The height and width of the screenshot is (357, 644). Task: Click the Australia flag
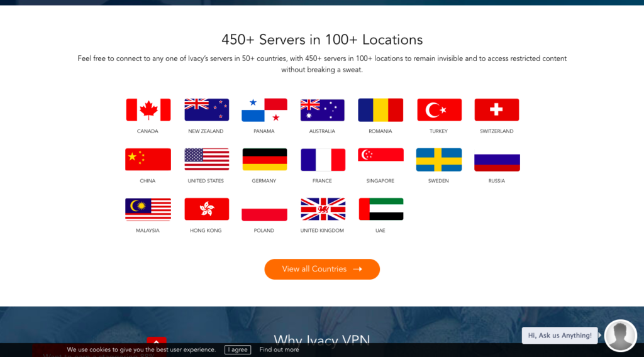(323, 109)
